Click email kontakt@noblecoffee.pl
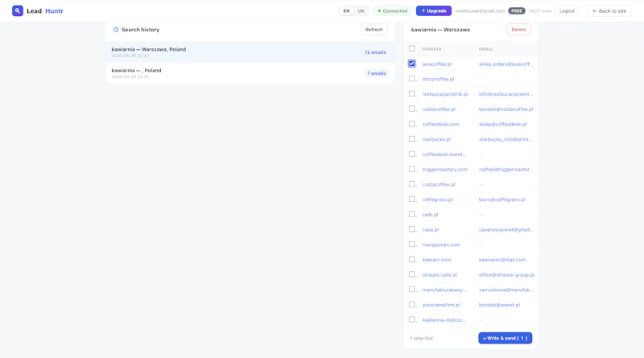The height and width of the screenshot is (358, 644). point(506,109)
